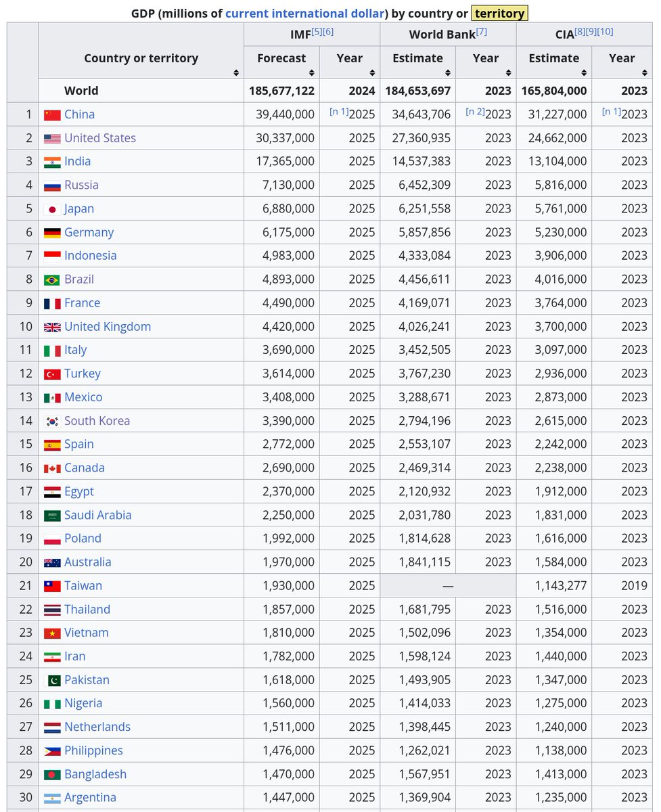Click the Taiwan flag icon
Viewport: 661px width, 812px height.
coord(52,586)
